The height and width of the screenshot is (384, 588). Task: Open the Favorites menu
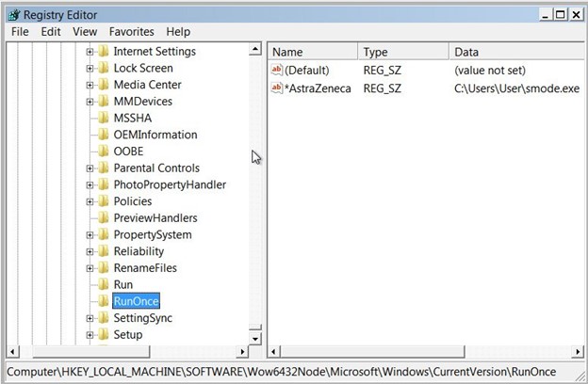(131, 31)
